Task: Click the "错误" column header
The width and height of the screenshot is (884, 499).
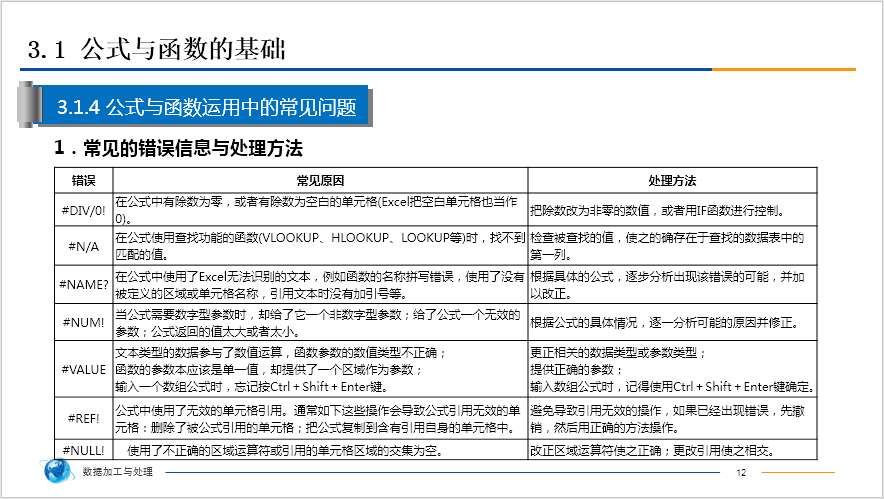Action: pos(83,180)
